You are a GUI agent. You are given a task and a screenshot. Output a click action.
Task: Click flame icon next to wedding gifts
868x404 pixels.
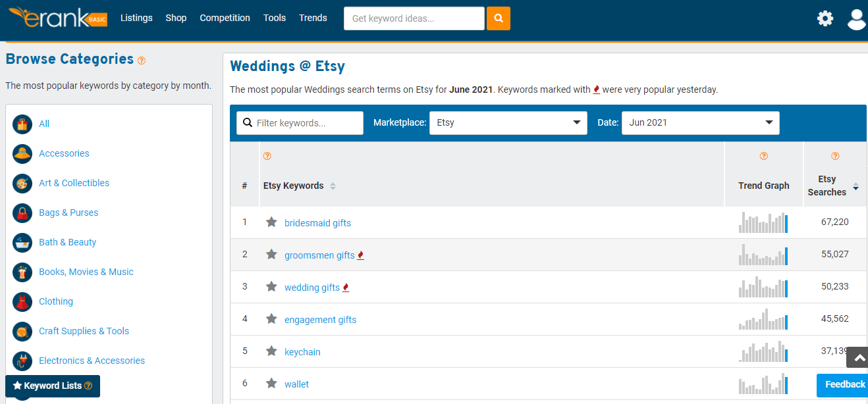pos(346,288)
